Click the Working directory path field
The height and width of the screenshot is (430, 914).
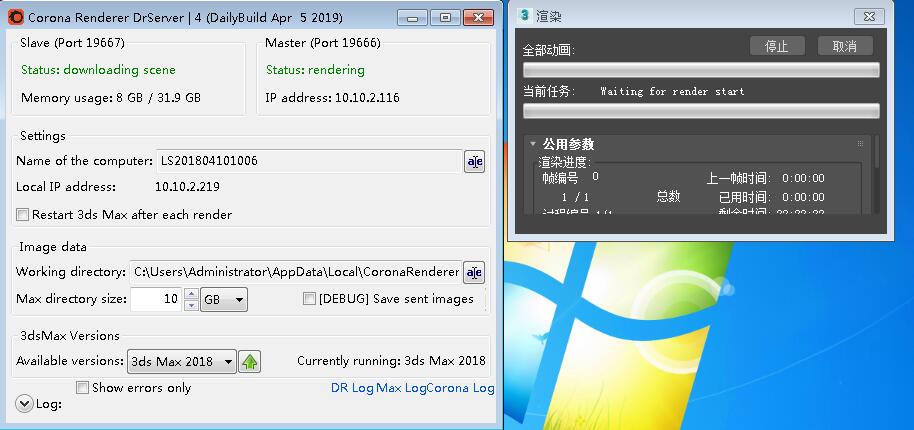tap(296, 272)
